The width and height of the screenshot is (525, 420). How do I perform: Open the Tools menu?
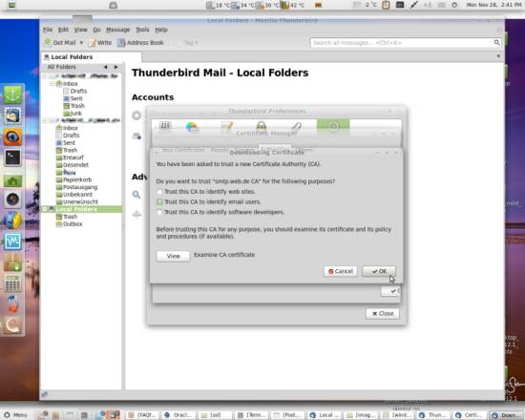[x=142, y=30]
